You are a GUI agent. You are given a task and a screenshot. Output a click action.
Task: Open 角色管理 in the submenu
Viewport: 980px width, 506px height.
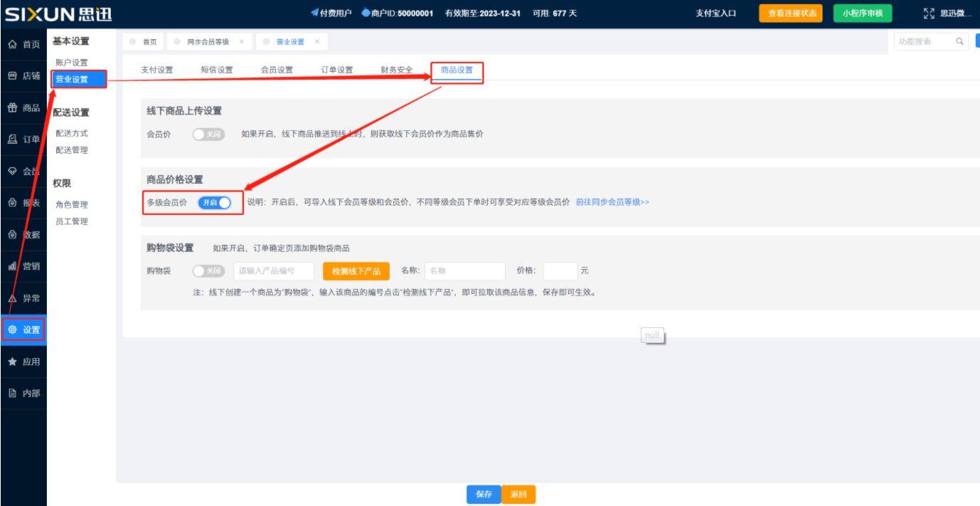(x=72, y=204)
